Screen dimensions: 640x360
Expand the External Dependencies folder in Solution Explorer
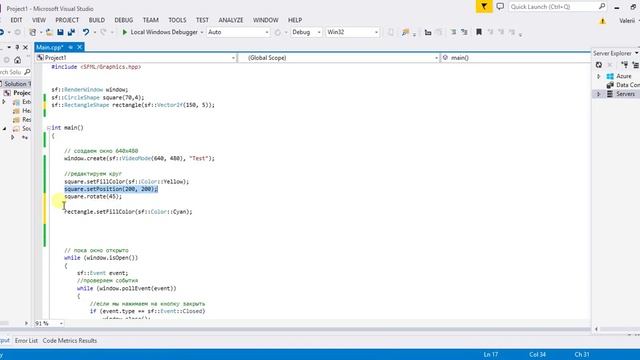pyautogui.click(x=4, y=102)
